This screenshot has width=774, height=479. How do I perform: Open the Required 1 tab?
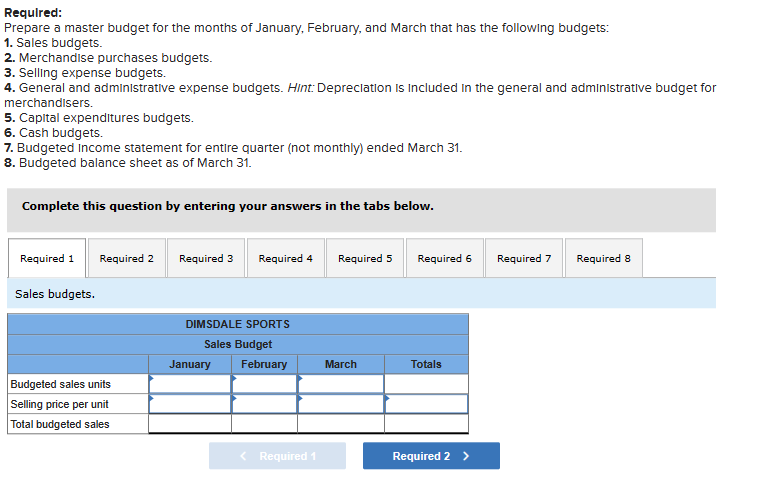tap(47, 258)
